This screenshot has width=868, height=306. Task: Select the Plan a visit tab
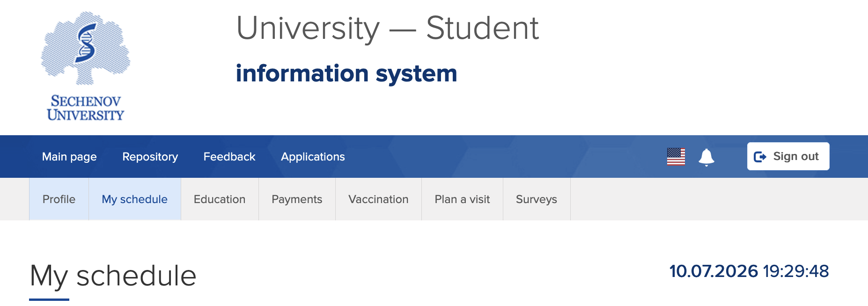(462, 199)
